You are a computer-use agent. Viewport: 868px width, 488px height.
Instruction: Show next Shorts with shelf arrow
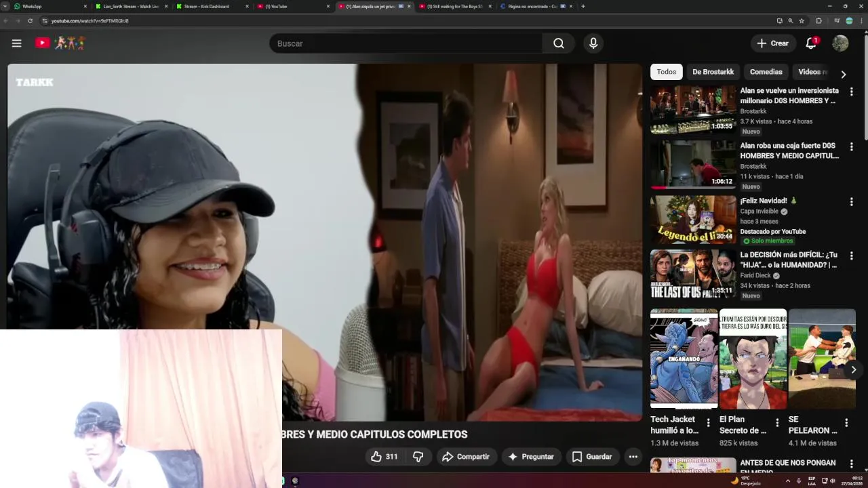[x=853, y=369]
